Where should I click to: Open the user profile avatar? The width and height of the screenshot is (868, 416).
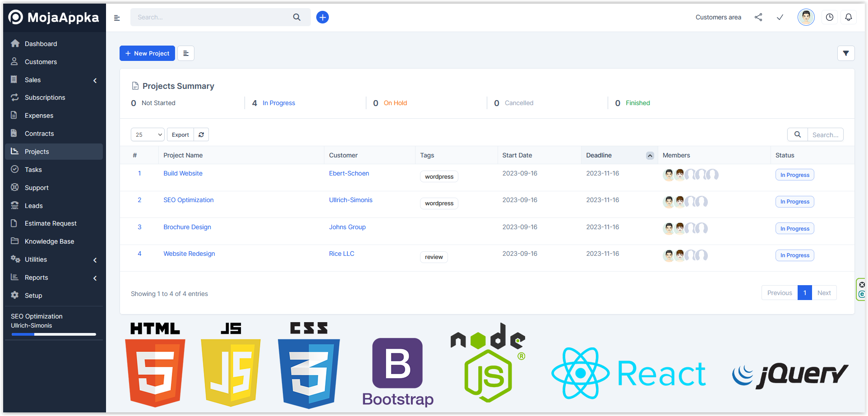(x=806, y=17)
